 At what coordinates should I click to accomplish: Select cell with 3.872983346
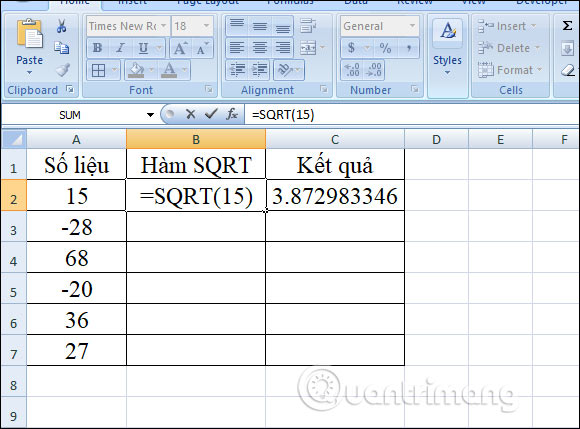coord(335,195)
